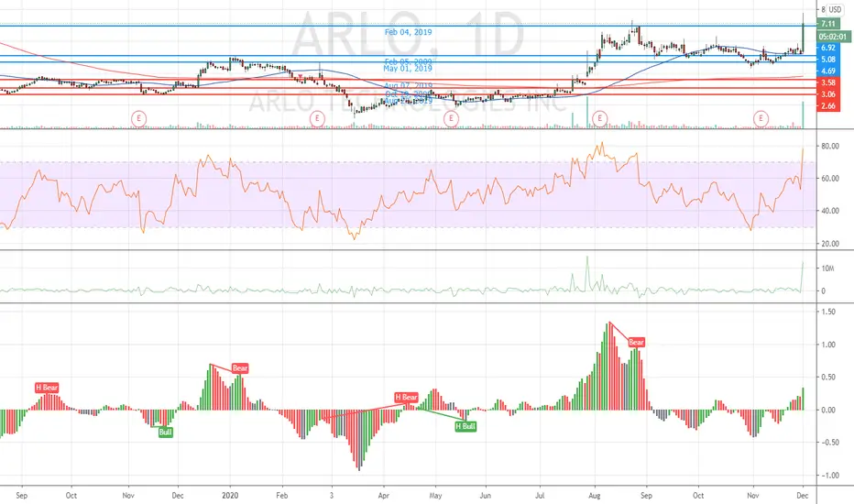Click the 80.00 level on RSI axis
This screenshot has width=854, height=504.
[x=830, y=146]
